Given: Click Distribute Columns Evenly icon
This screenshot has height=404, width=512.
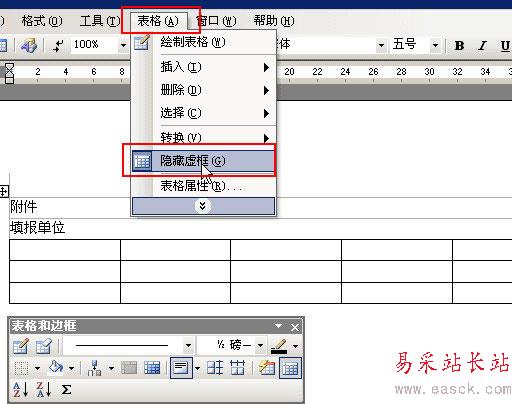Looking at the screenshot, I should click(x=238, y=368).
